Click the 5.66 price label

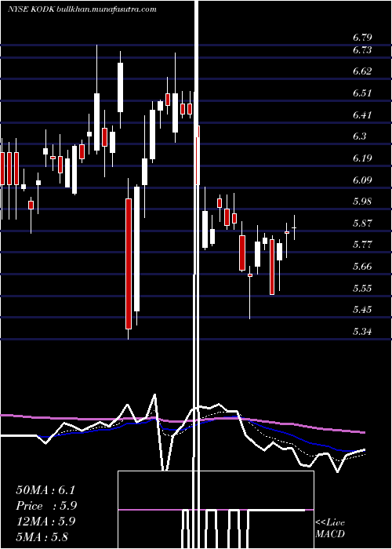pyautogui.click(x=362, y=267)
